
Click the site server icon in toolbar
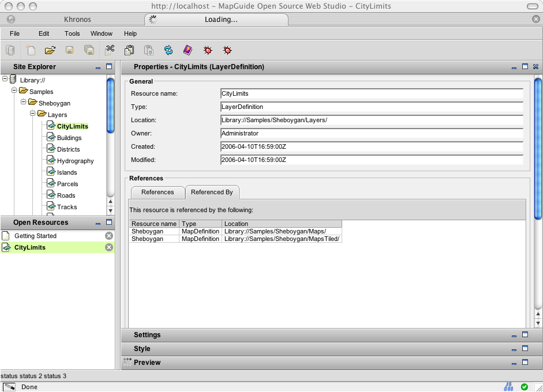point(10,50)
